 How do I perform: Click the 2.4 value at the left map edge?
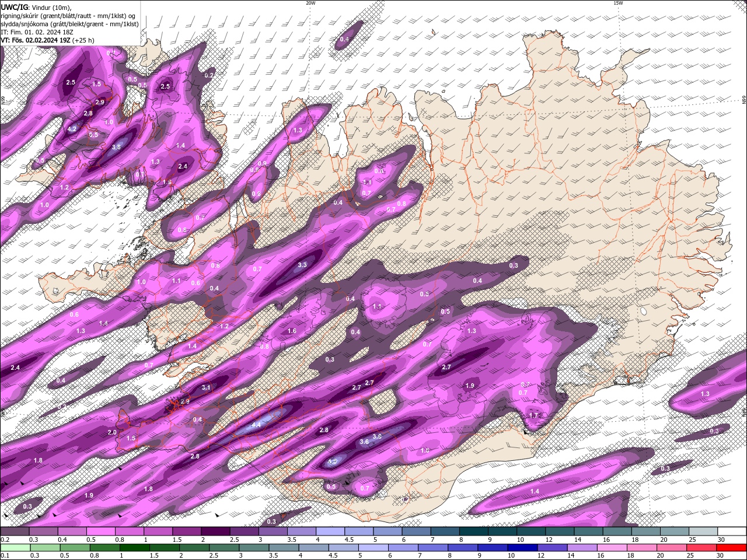tap(15, 367)
